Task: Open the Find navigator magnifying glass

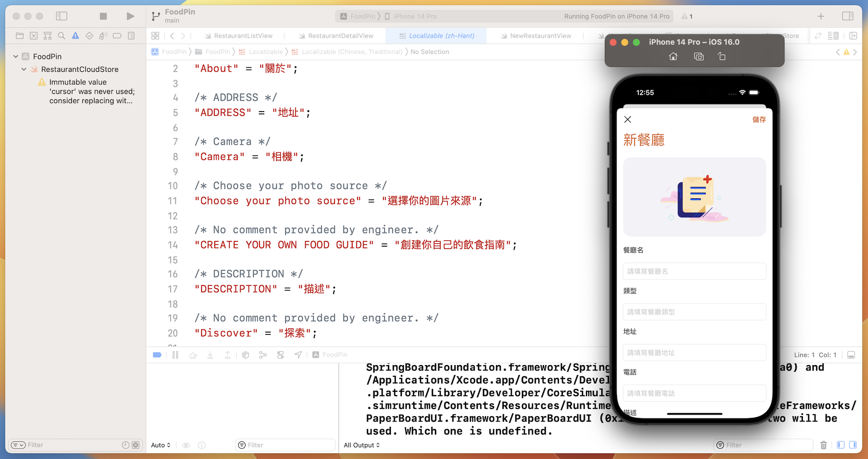Action: tap(61, 36)
